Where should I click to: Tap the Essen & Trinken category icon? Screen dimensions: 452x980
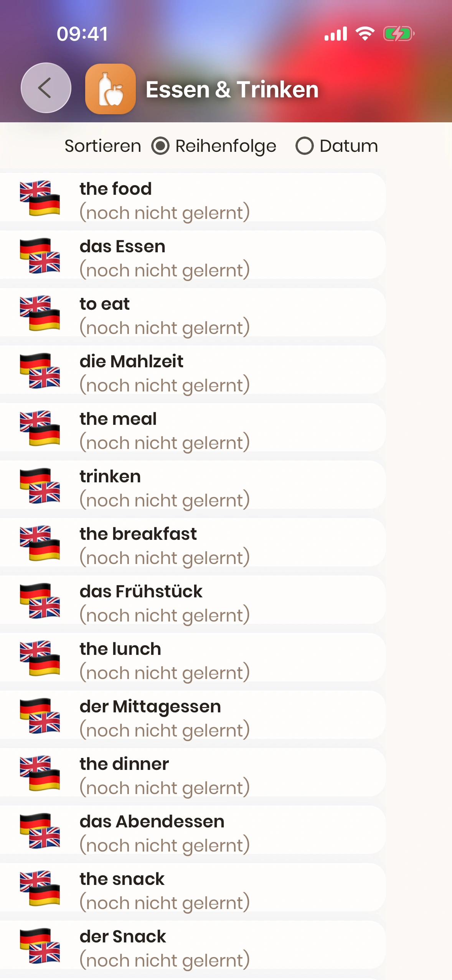tap(111, 89)
